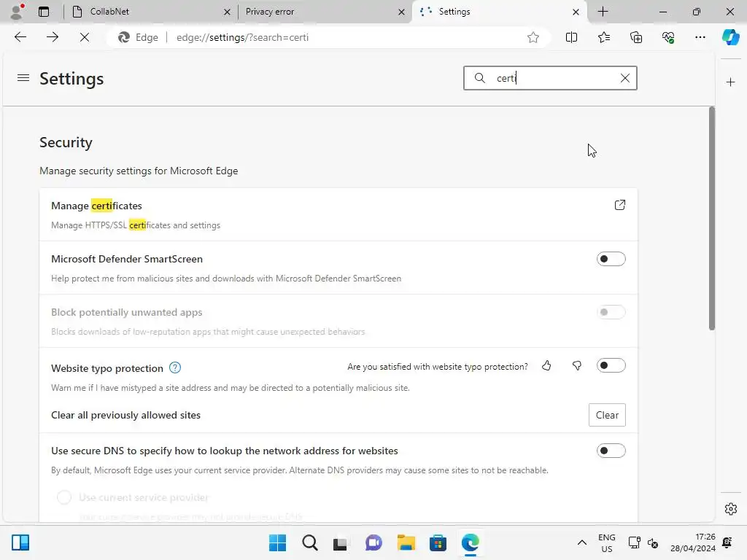The width and height of the screenshot is (747, 560).
Task: Toggle Block potentially unwanted apps
Action: coord(611,312)
